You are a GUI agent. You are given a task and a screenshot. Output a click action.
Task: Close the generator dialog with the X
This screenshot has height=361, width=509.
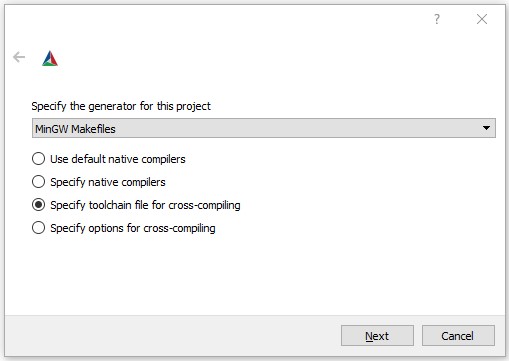tap(482, 19)
